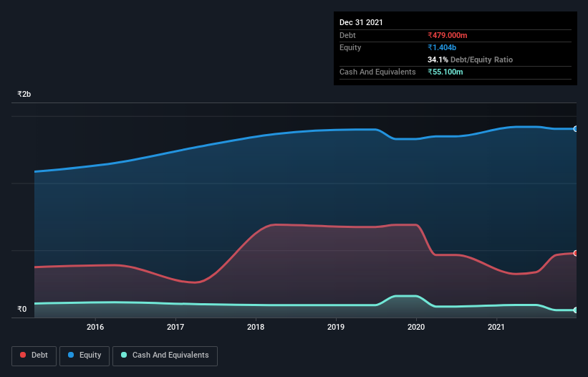Click the red dot in Debt legend
The width and height of the screenshot is (588, 377).
tap(23, 355)
